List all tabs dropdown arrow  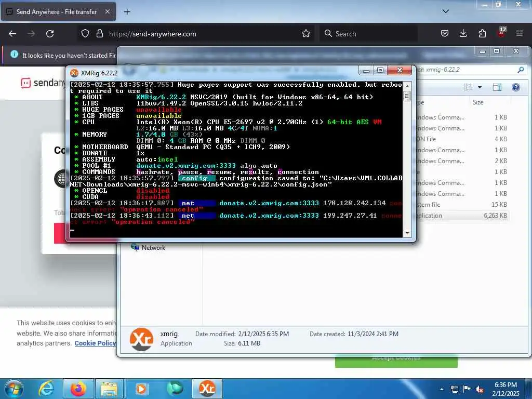446,11
